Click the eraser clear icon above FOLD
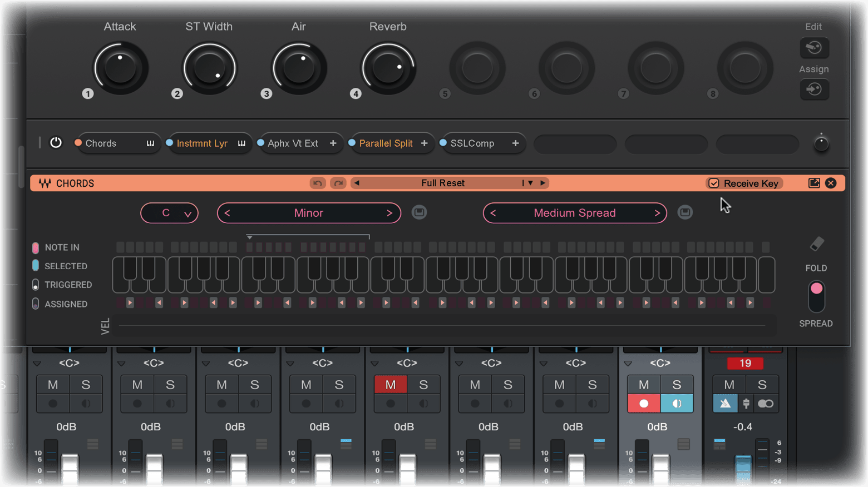 pos(816,244)
